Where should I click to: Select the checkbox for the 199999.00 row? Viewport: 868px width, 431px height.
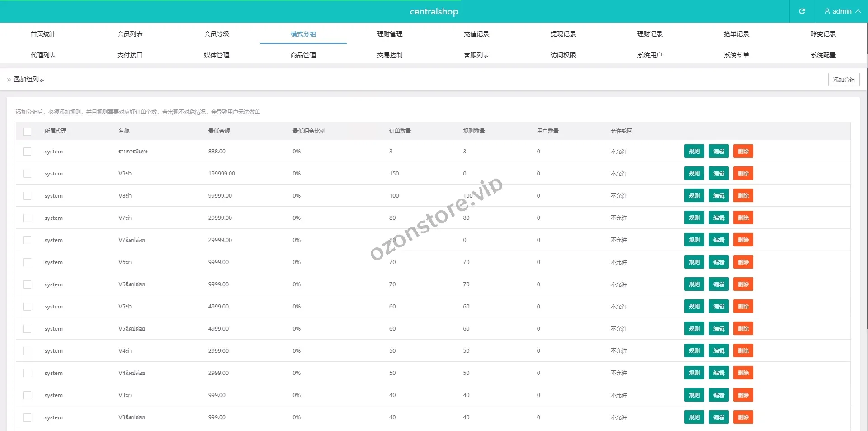pyautogui.click(x=27, y=174)
